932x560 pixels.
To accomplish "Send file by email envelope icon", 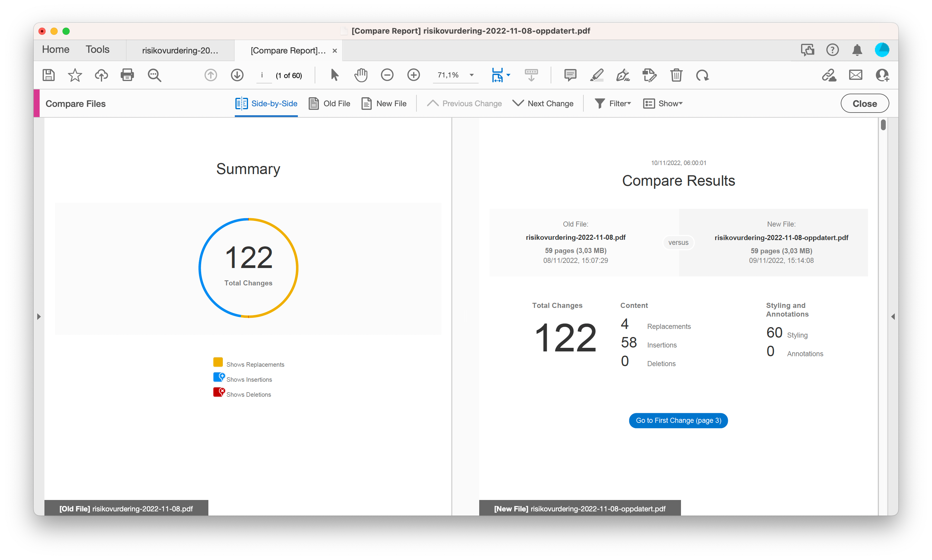I will click(x=855, y=75).
